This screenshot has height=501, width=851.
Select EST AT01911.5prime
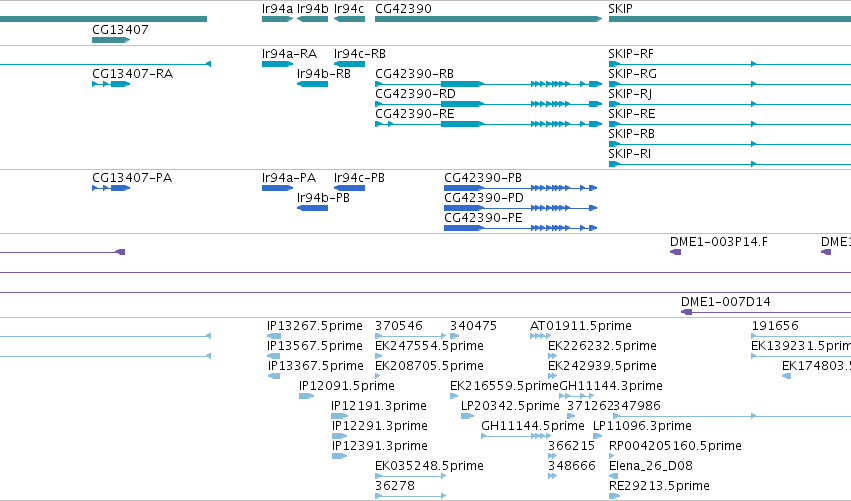[540, 336]
